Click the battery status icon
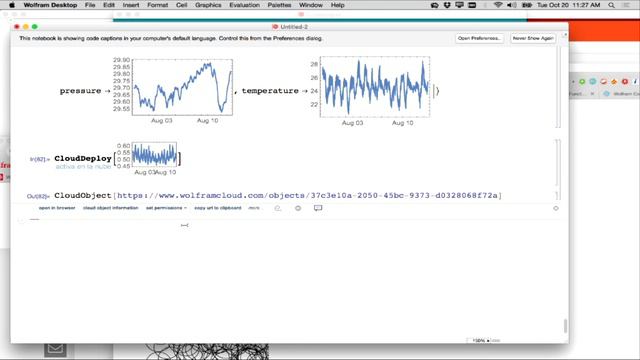Image resolution: width=640 pixels, height=360 pixels. tap(527, 5)
